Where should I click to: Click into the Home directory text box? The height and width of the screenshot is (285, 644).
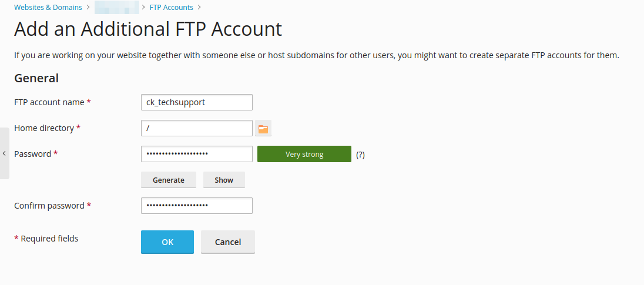pyautogui.click(x=197, y=128)
